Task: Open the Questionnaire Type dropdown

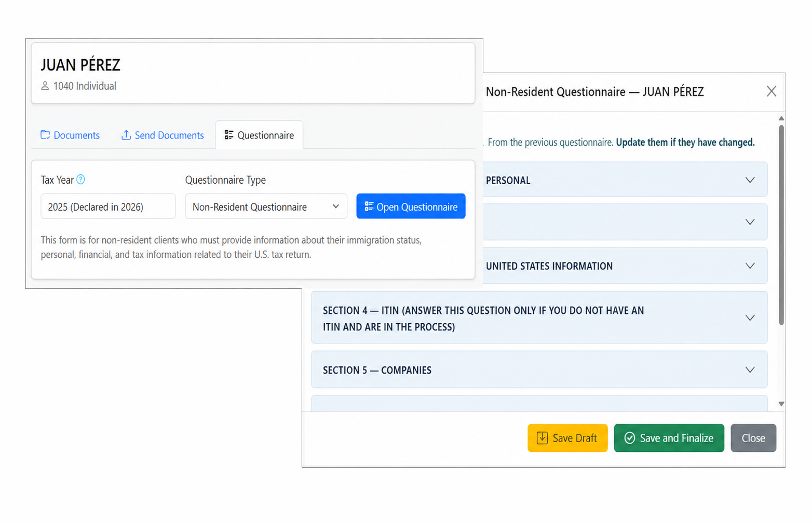Action: point(266,207)
